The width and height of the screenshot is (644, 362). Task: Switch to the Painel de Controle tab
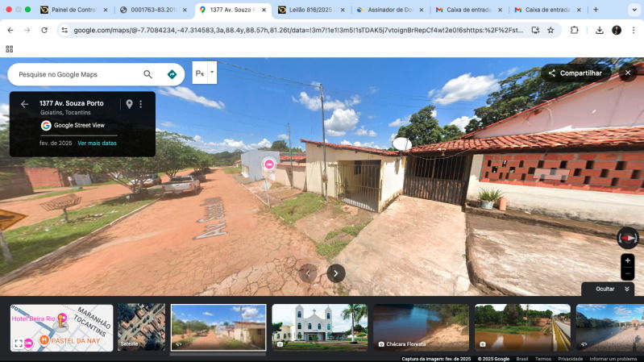tap(74, 10)
